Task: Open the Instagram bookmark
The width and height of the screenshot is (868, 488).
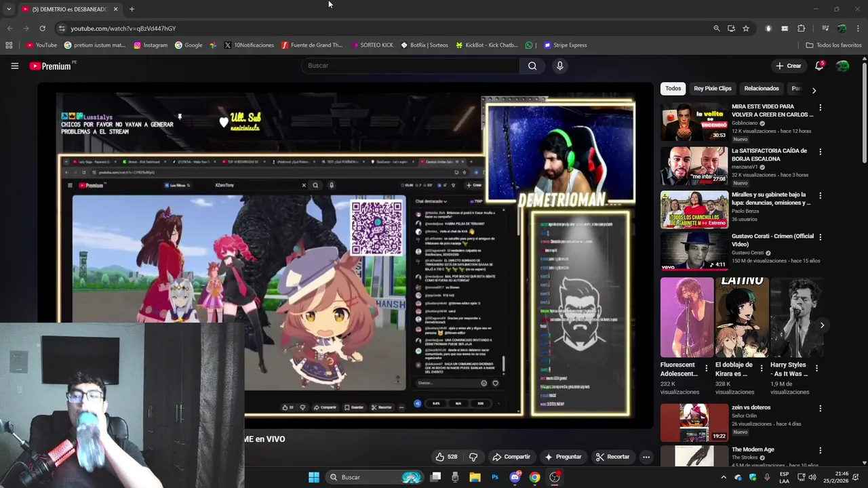Action: (x=151, y=45)
